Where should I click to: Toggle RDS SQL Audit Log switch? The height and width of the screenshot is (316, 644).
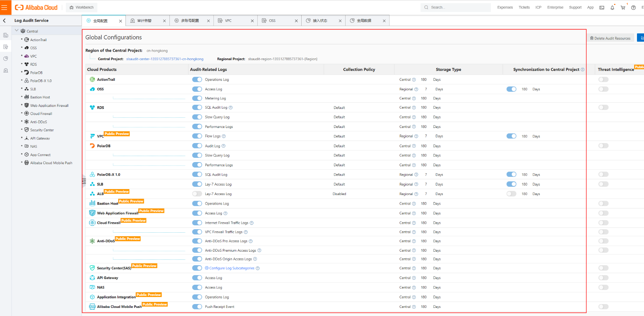(197, 108)
